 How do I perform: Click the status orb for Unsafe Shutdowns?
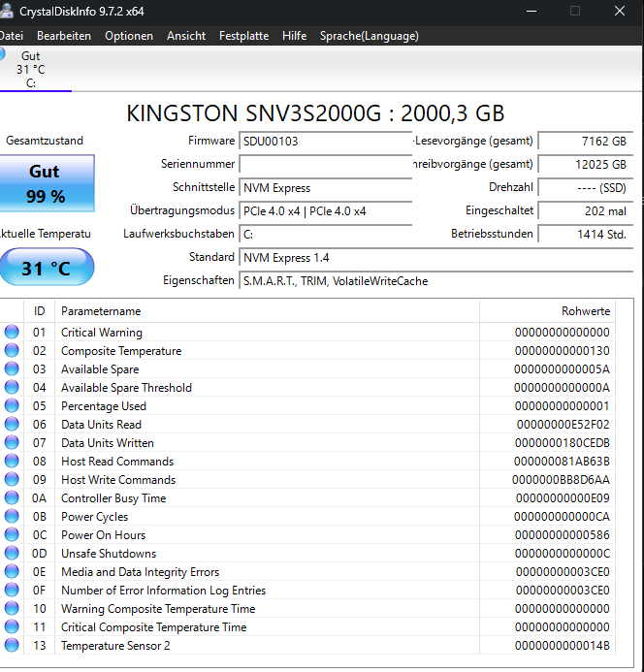point(12,553)
